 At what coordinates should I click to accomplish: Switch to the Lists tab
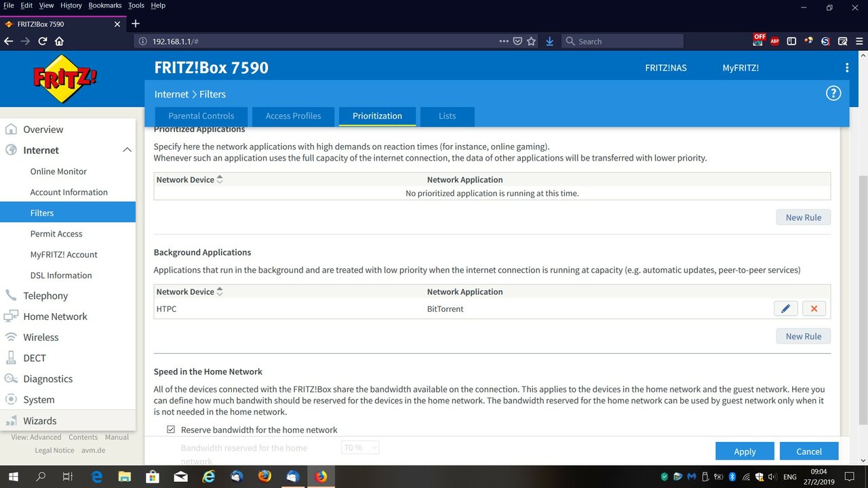[448, 116]
